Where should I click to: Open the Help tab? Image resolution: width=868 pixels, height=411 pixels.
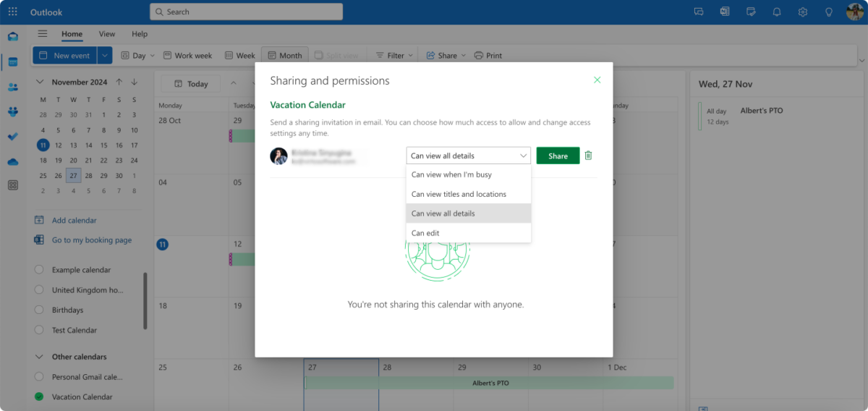[140, 34]
